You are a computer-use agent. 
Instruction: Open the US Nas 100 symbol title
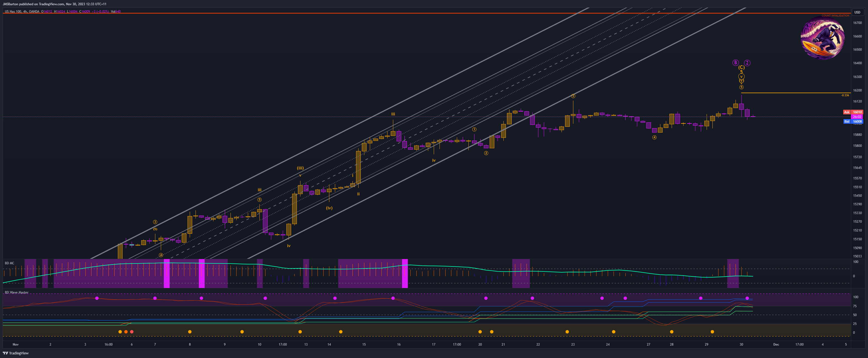(22, 12)
